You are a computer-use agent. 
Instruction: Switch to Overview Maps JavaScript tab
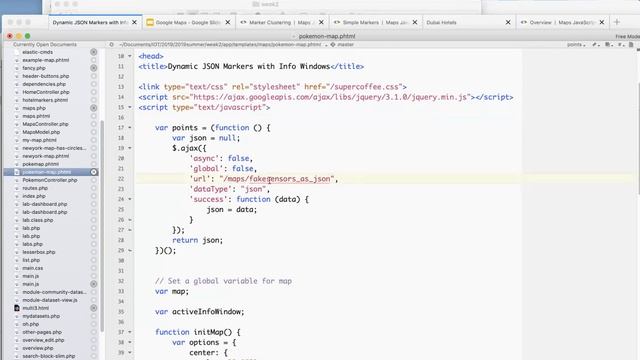pyautogui.click(x=562, y=22)
